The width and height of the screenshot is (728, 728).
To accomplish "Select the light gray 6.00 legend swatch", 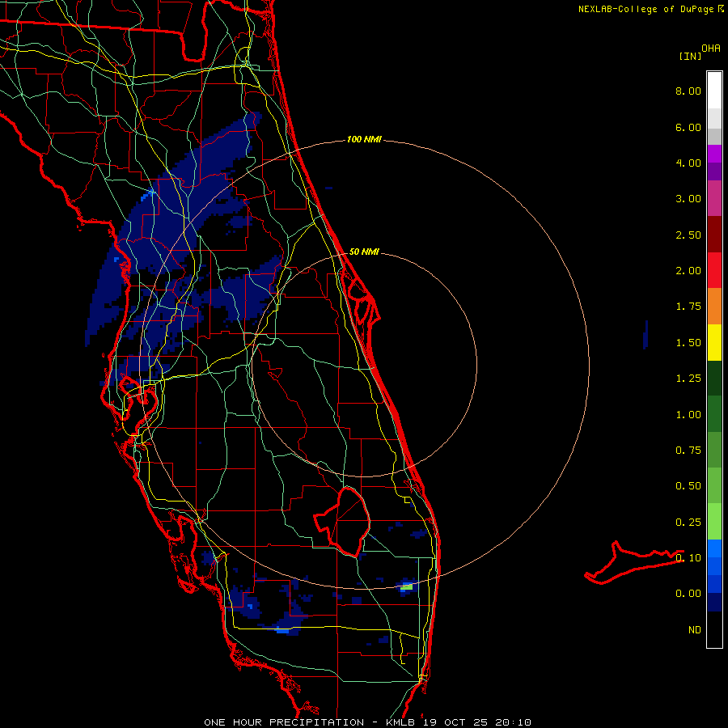I will click(x=714, y=118).
